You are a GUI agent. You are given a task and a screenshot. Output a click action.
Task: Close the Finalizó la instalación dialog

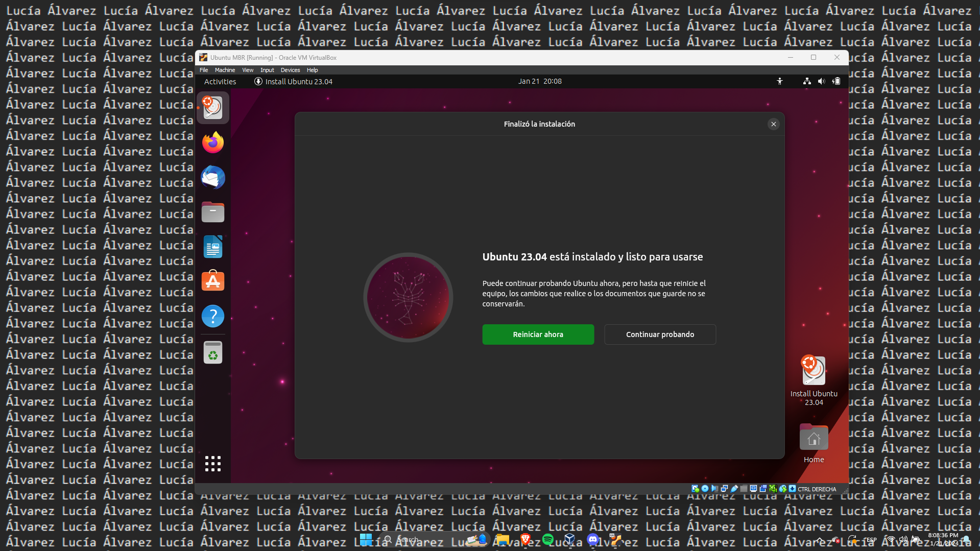773,124
